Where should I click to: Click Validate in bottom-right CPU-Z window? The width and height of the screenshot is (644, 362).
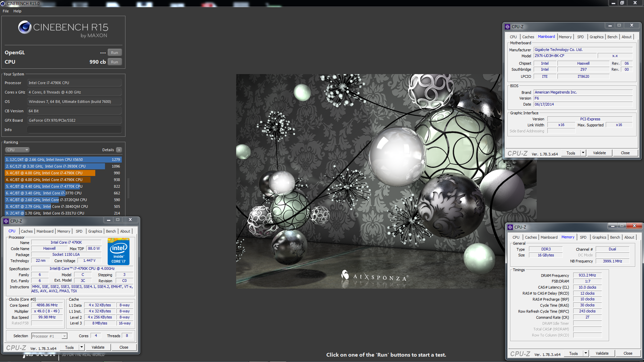602,353
